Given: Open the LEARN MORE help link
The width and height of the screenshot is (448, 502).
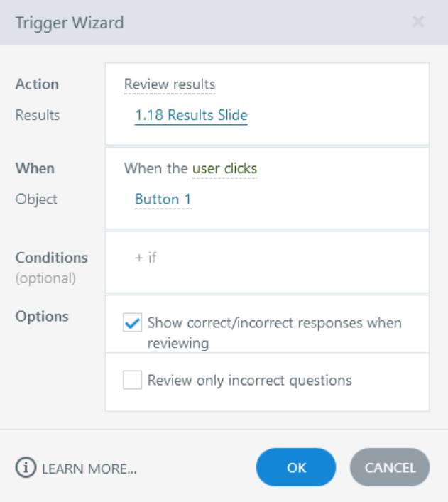Looking at the screenshot, I should coord(89,469).
